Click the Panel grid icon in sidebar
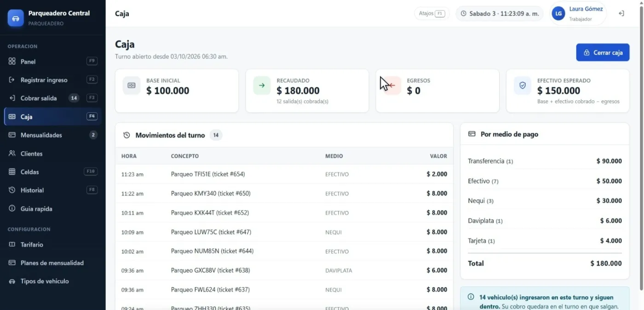The image size is (644, 310). point(12,62)
